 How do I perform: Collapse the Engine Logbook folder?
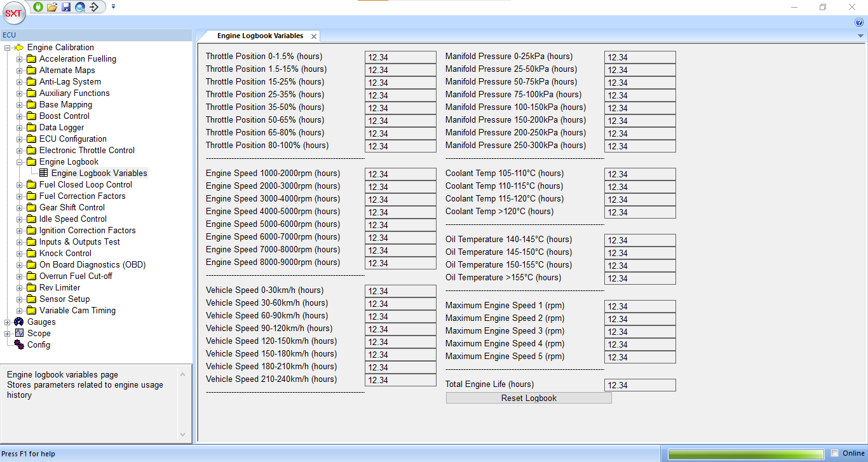[20, 162]
